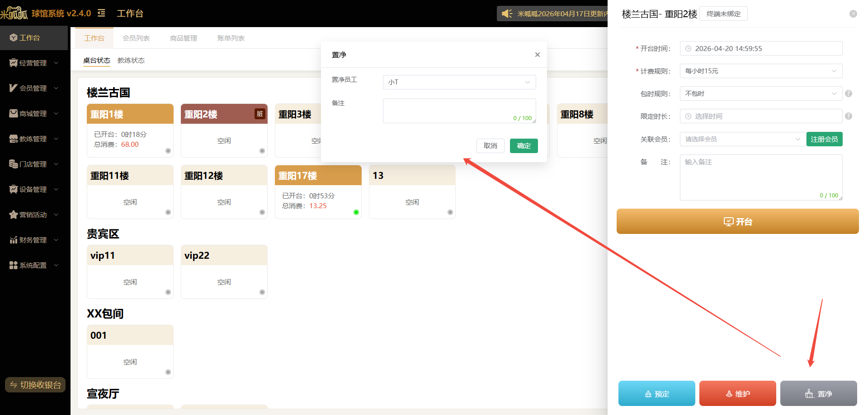Click the 教练管理 sidebar icon
The height and width of the screenshot is (415, 868).
click(14, 139)
